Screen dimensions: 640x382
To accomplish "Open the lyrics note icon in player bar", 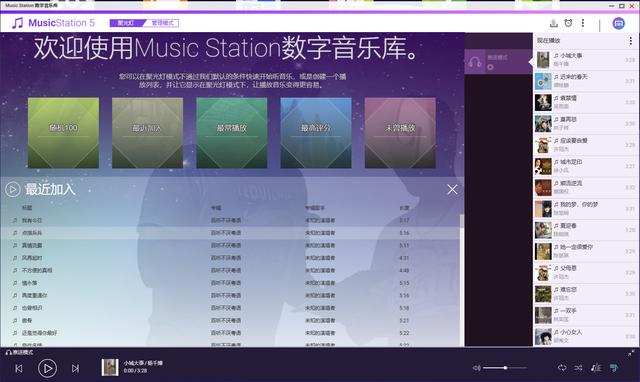I will coord(596,368).
